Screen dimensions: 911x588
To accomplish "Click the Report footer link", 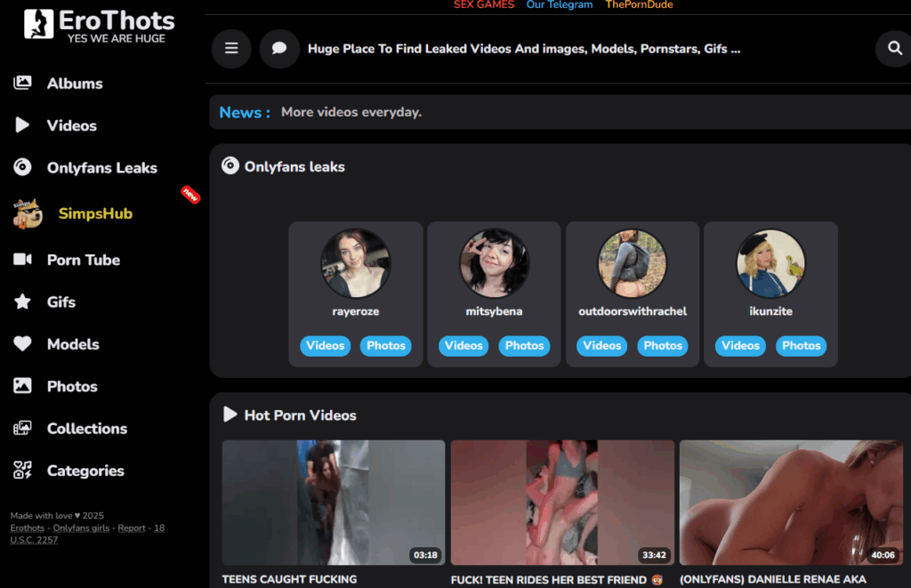I will coord(132,528).
